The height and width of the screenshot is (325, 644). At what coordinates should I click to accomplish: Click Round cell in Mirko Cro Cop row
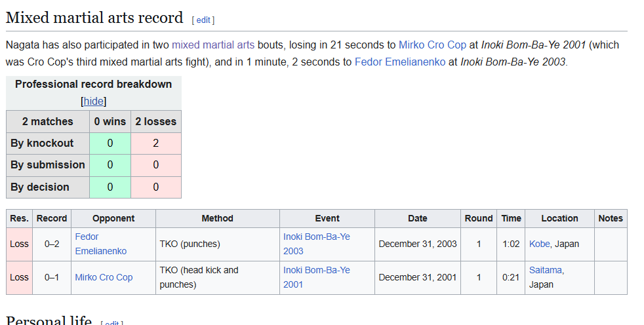[x=479, y=278]
